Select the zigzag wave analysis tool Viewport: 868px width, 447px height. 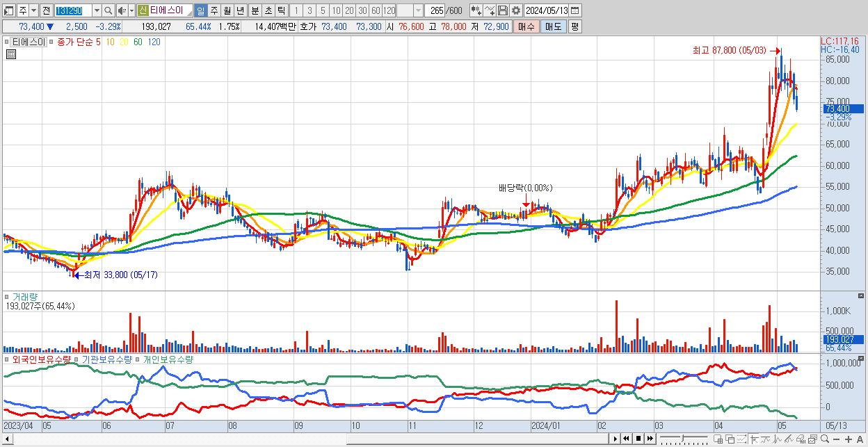tap(778, 439)
